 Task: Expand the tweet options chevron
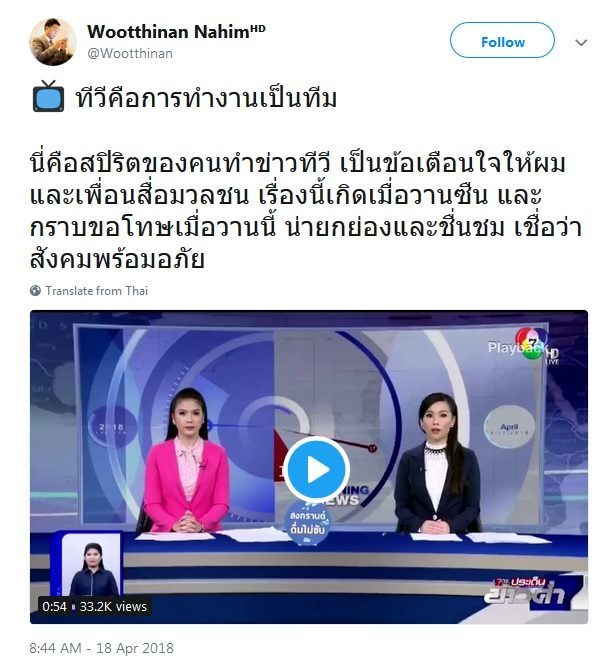point(581,42)
